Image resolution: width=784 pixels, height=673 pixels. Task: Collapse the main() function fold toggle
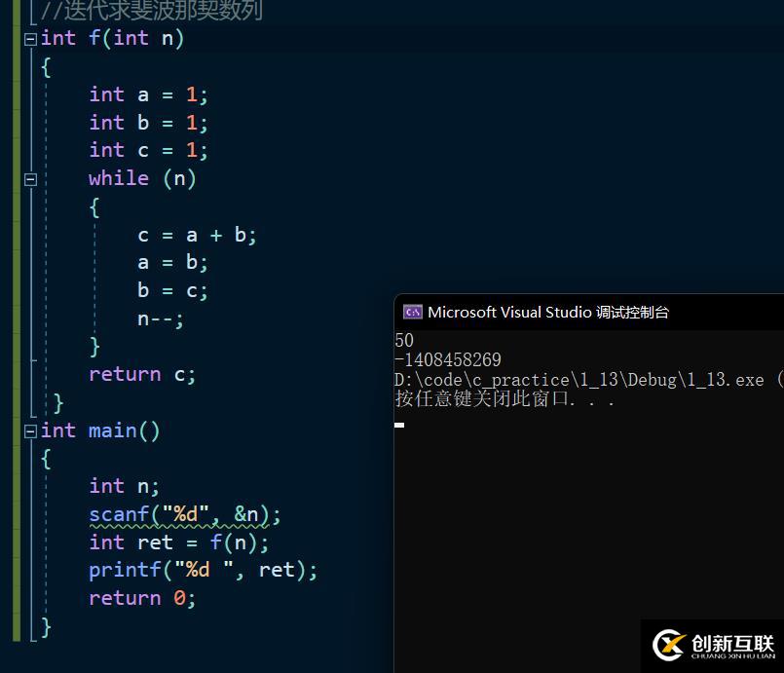[30, 430]
